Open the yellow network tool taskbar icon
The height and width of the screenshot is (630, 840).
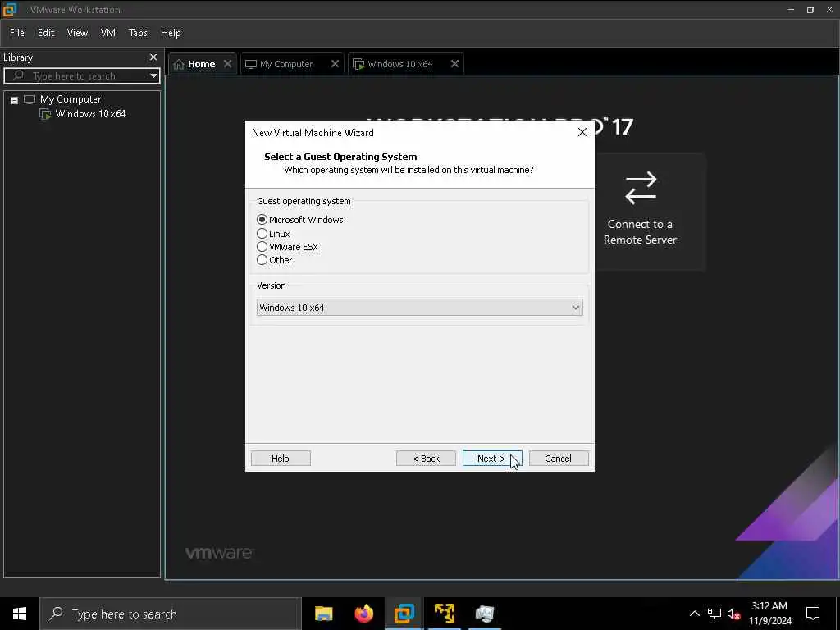445,614
